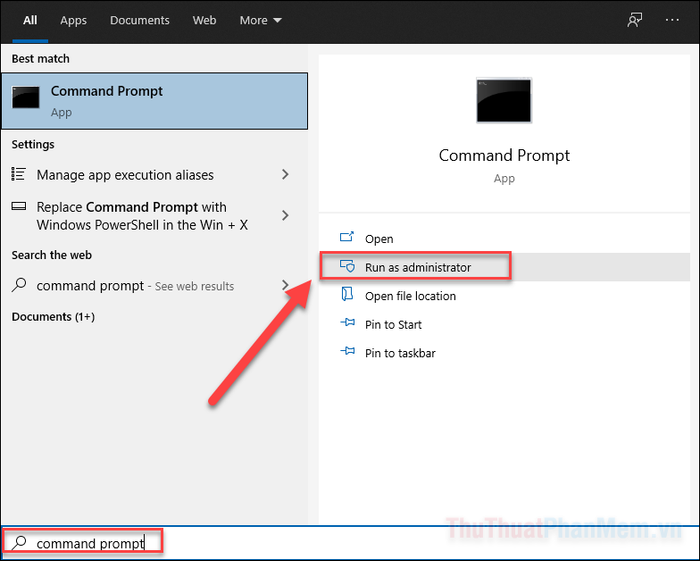700x561 pixels.
Task: Open the three-dots options menu
Action: tap(672, 20)
